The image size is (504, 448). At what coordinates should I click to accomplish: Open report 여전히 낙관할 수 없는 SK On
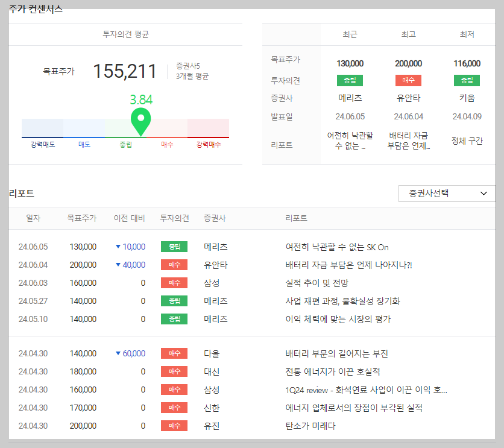click(337, 247)
